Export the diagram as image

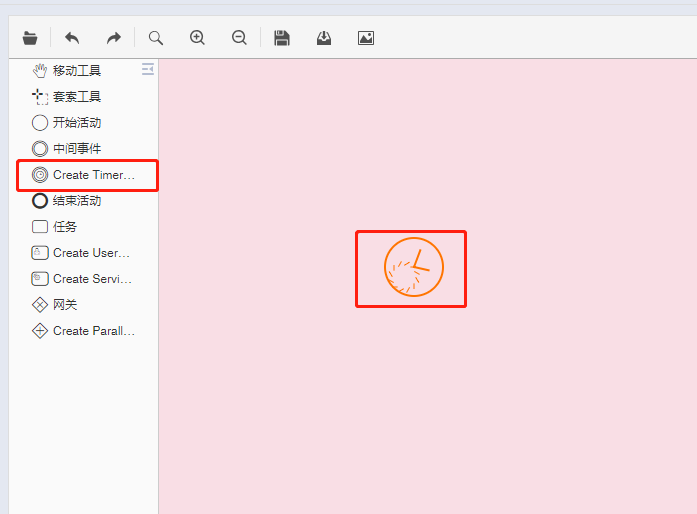point(366,38)
